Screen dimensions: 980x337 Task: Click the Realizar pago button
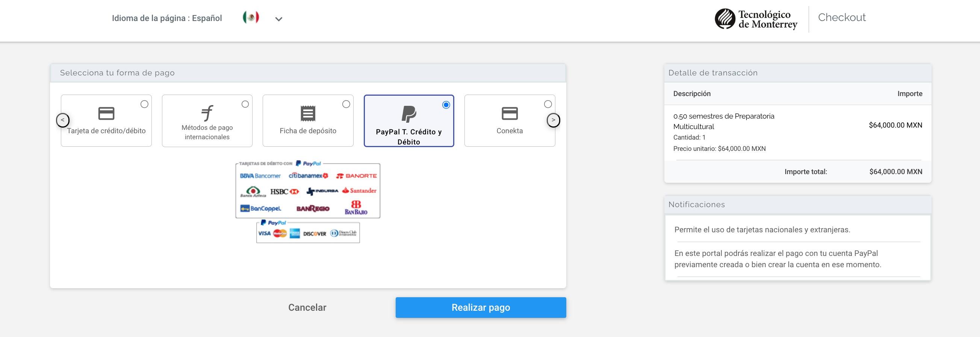click(x=481, y=307)
